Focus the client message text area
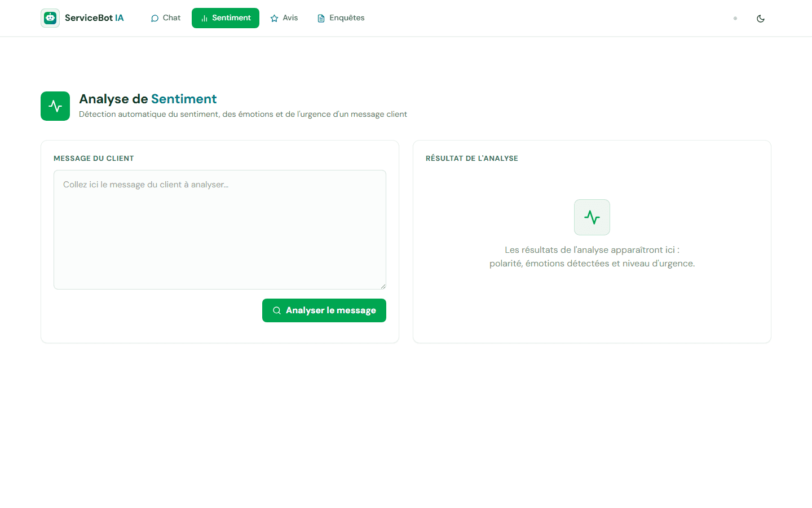This screenshot has height=508, width=812. point(220,230)
